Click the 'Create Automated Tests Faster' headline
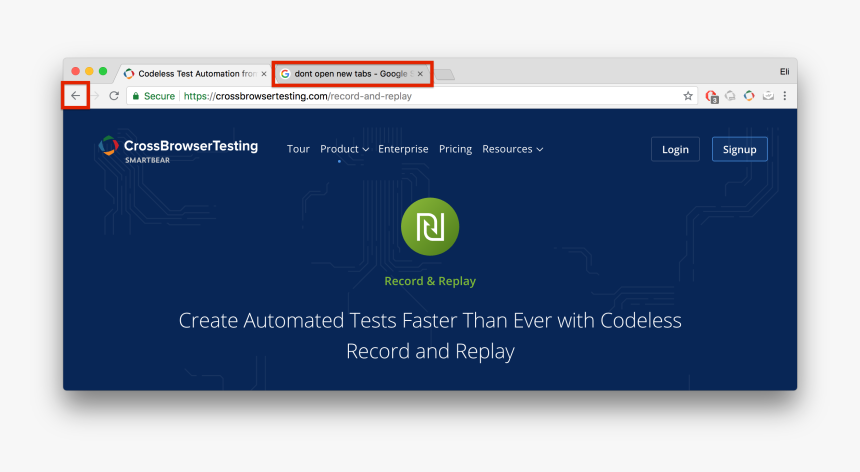The width and height of the screenshot is (860, 472). coord(430,335)
